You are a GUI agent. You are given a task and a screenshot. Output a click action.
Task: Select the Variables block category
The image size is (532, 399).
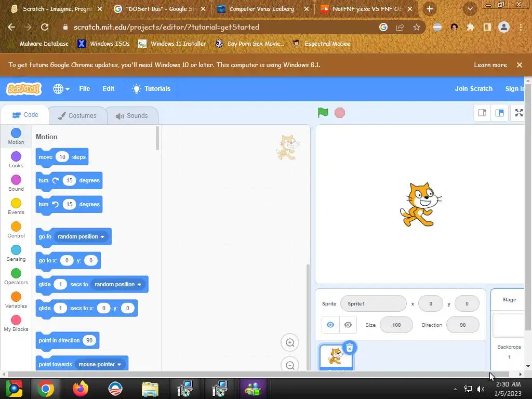16,300
